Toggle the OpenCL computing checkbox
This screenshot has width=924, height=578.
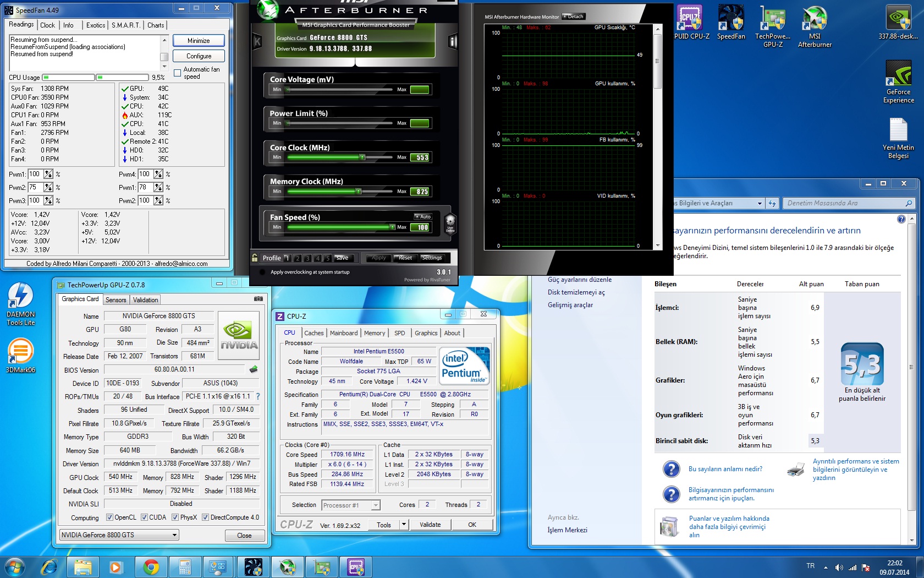click(109, 517)
